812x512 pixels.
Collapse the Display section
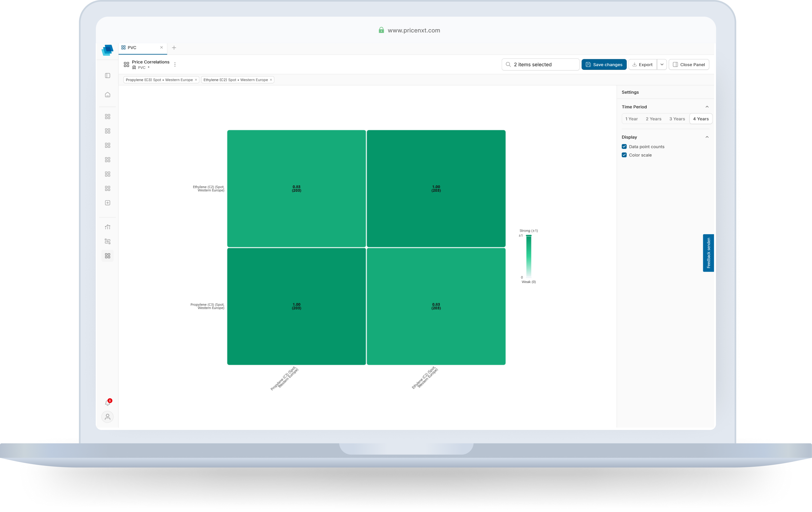707,137
